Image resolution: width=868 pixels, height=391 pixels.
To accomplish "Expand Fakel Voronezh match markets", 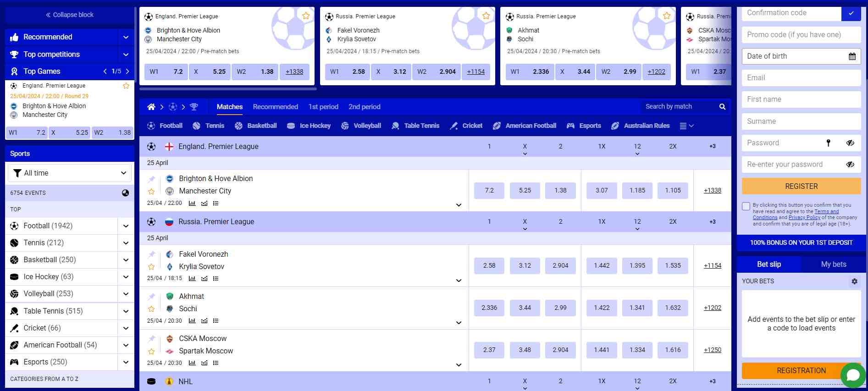I will (459, 281).
